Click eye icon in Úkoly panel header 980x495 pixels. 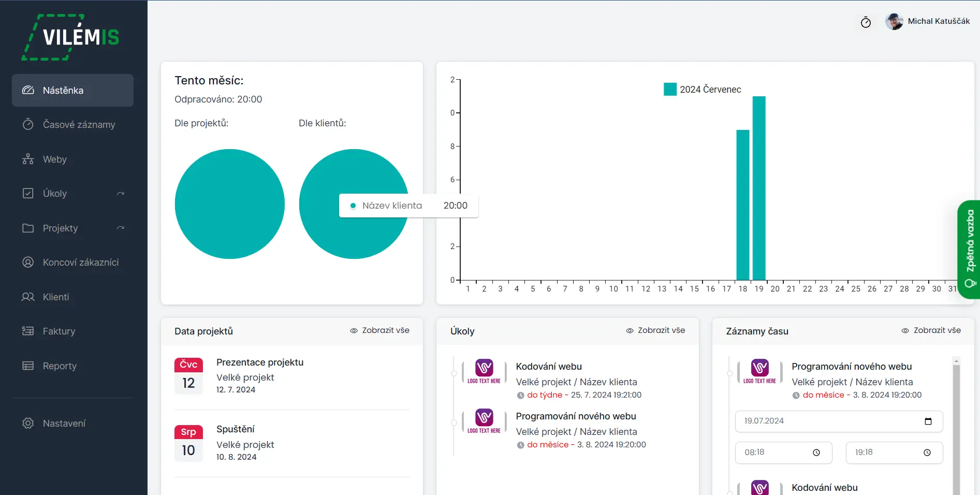630,330
